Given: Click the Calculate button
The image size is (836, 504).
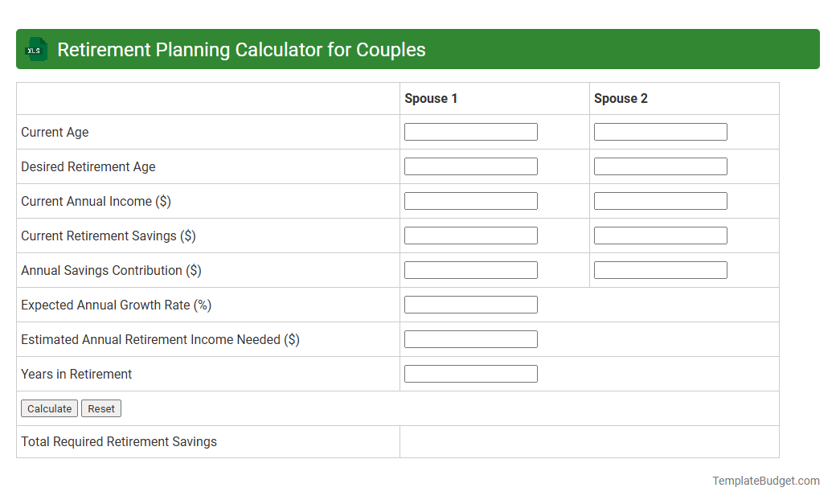Looking at the screenshot, I should tap(49, 408).
